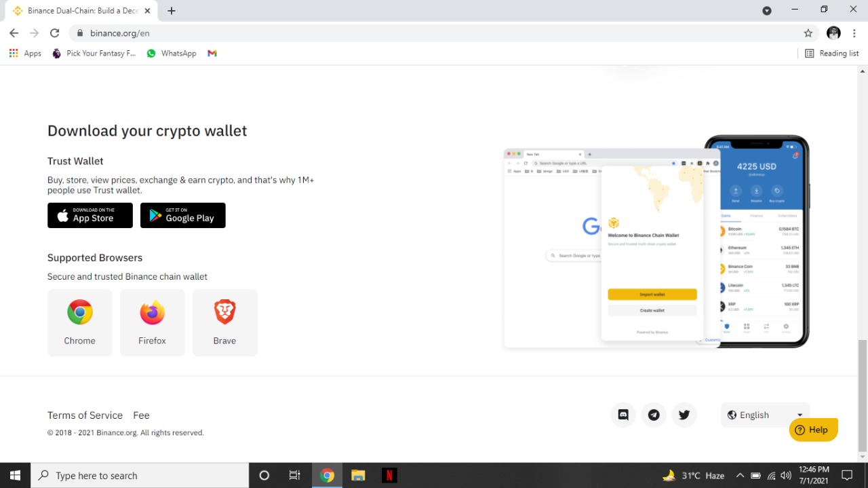868x488 pixels.
Task: Expand the English language dropdown
Action: [765, 415]
